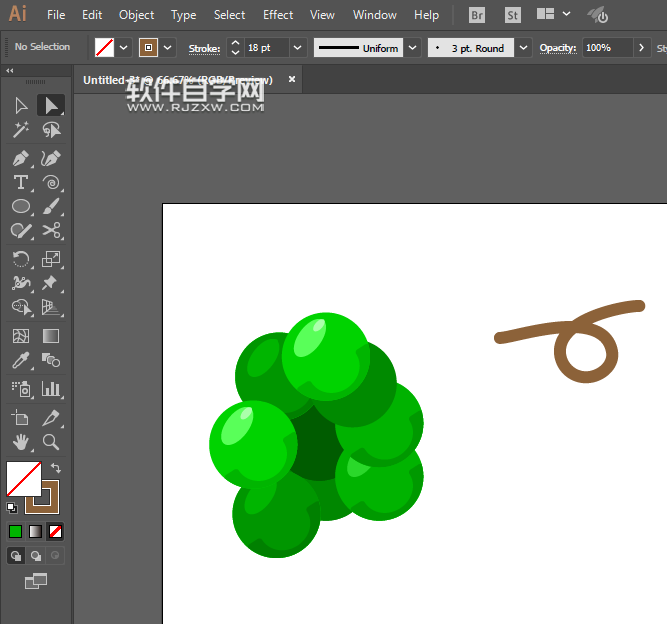Screen dimensions: 667x624
Task: Open the Effect menu
Action: coord(278,15)
